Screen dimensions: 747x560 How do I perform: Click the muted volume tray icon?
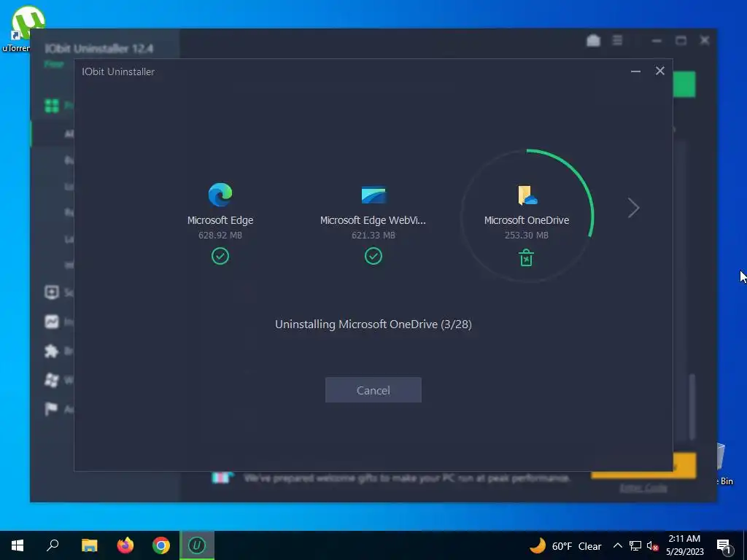[652, 545]
